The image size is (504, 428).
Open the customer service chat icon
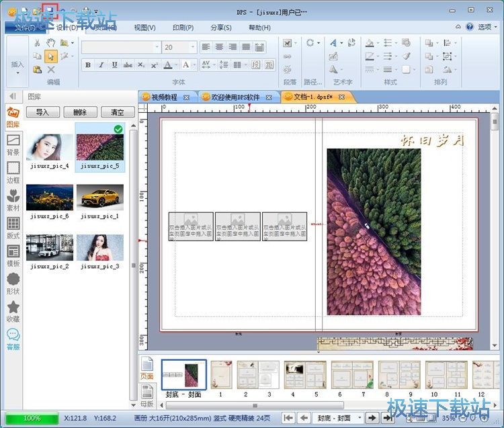[x=13, y=339]
